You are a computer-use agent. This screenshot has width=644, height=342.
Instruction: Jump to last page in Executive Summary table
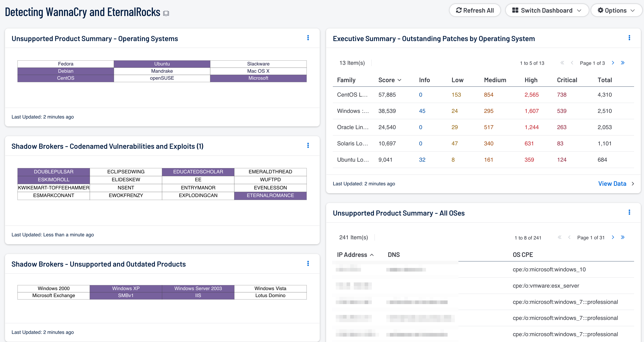(623, 63)
